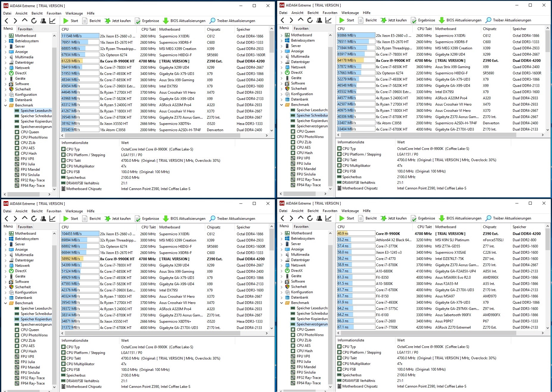
Task: Expand Multimedia node in bottom-left window
Action: pyautogui.click(x=5, y=255)
